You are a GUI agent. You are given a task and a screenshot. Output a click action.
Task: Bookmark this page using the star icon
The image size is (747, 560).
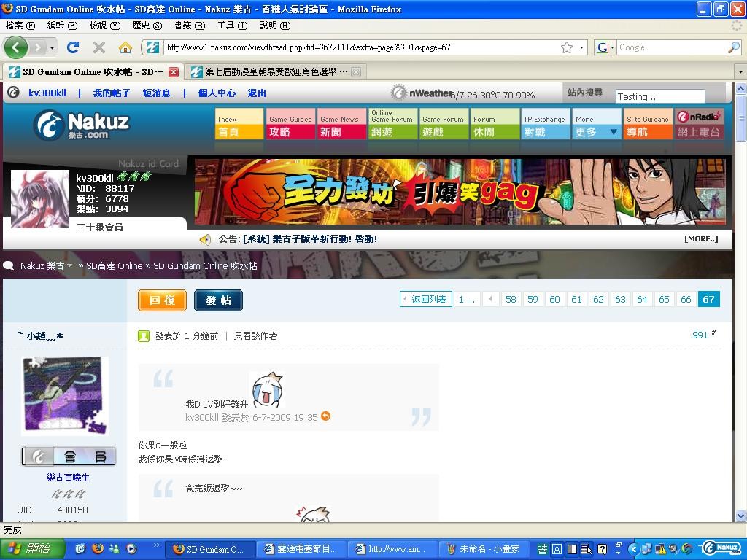(566, 47)
